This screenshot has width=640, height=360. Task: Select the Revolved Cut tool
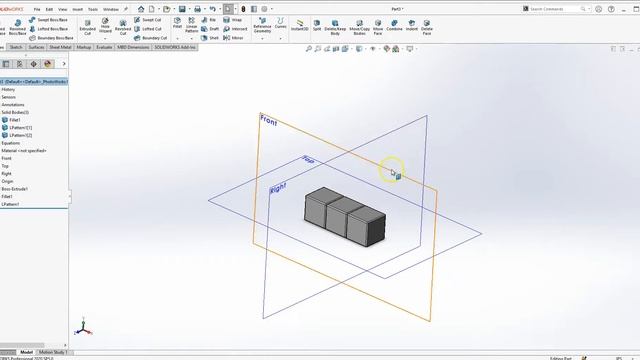click(x=123, y=27)
